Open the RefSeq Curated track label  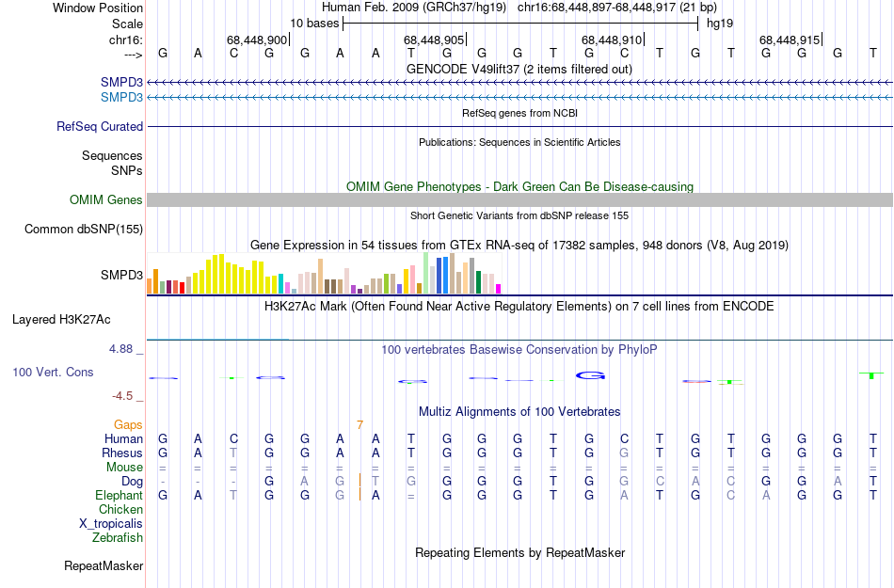click(x=99, y=126)
